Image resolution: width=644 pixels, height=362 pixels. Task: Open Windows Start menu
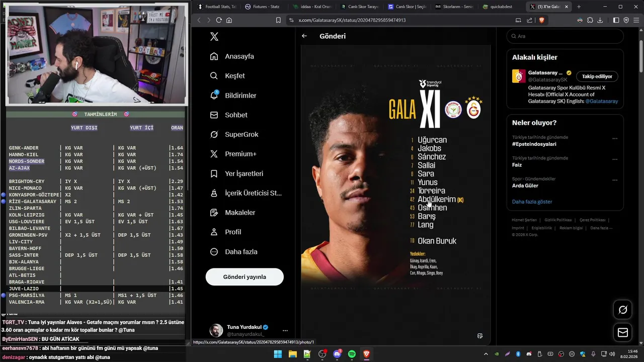pyautogui.click(x=278, y=354)
